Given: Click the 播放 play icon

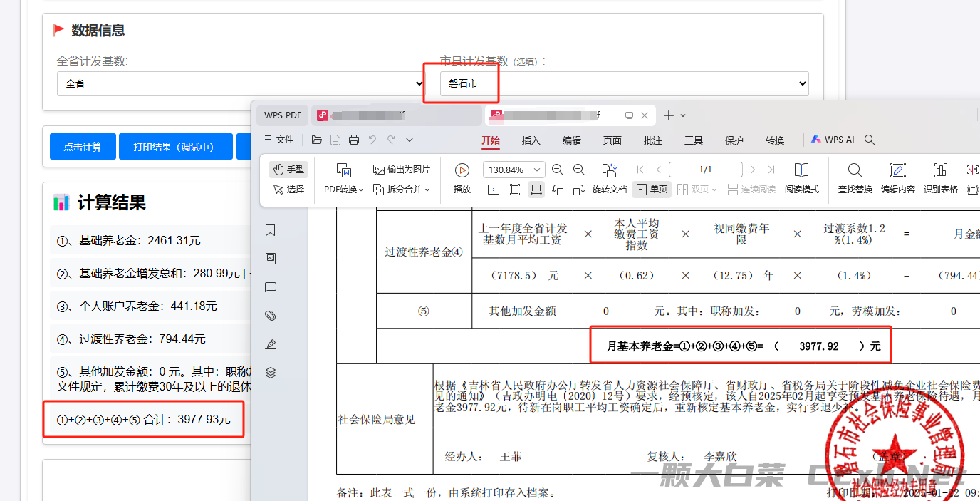Looking at the screenshot, I should (462, 170).
